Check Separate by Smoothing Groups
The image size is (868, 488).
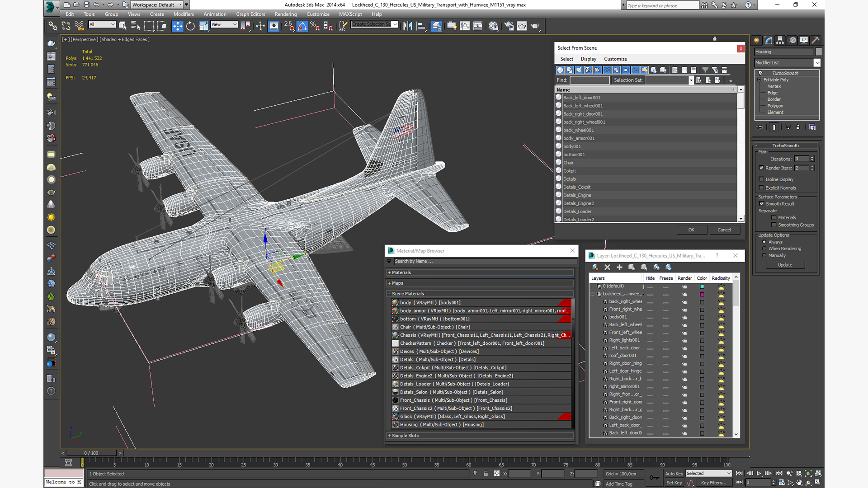pyautogui.click(x=774, y=225)
